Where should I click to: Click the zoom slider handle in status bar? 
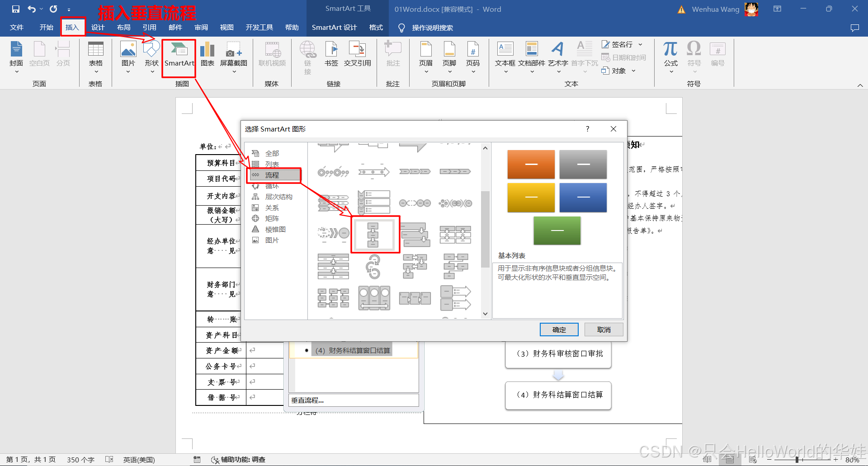797,460
